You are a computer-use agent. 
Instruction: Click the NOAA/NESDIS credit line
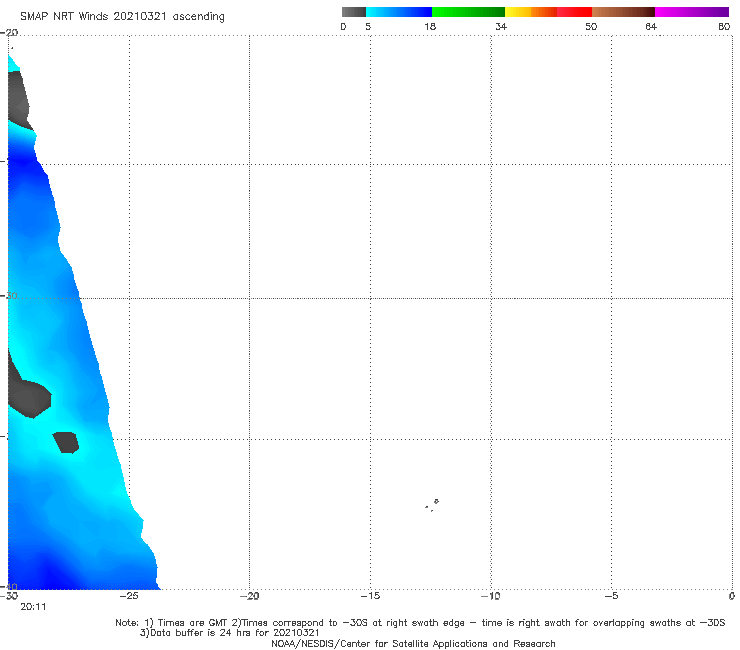[x=413, y=643]
